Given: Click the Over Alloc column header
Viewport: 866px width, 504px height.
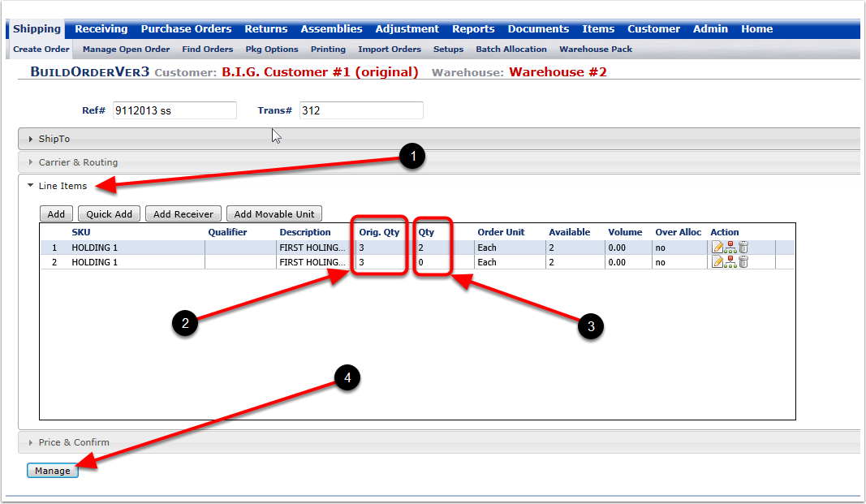Looking at the screenshot, I should [x=679, y=232].
